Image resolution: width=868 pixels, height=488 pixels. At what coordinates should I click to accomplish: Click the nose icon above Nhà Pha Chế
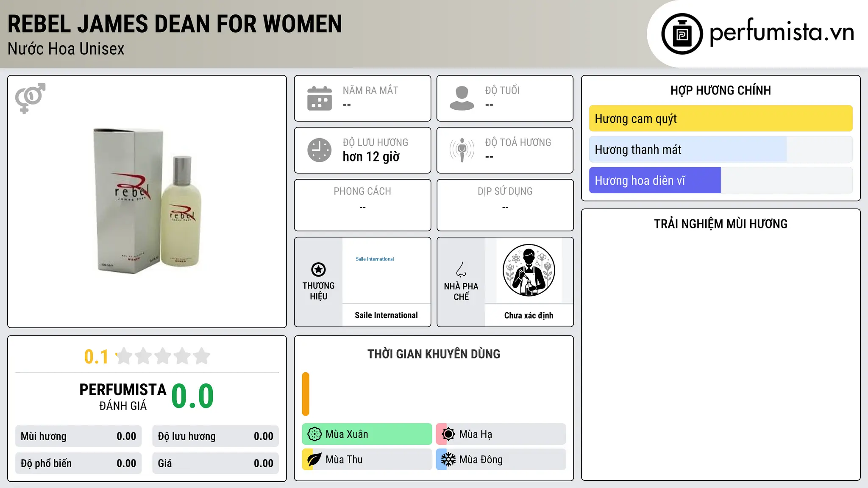point(461,269)
